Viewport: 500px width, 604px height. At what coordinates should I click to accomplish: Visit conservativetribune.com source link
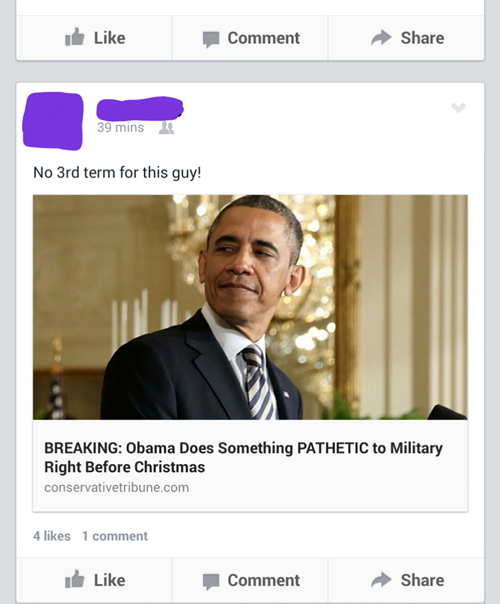pos(116,487)
